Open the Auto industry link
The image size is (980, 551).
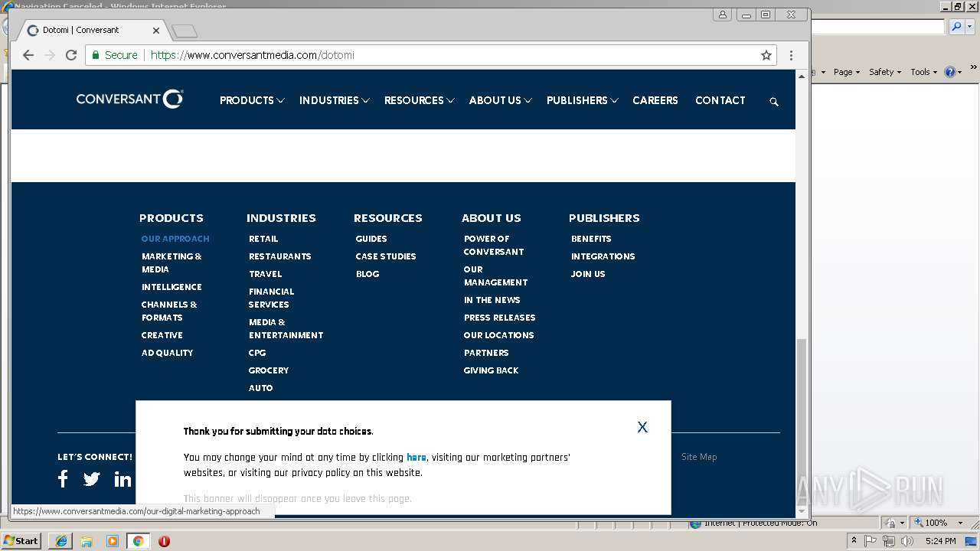pos(260,388)
